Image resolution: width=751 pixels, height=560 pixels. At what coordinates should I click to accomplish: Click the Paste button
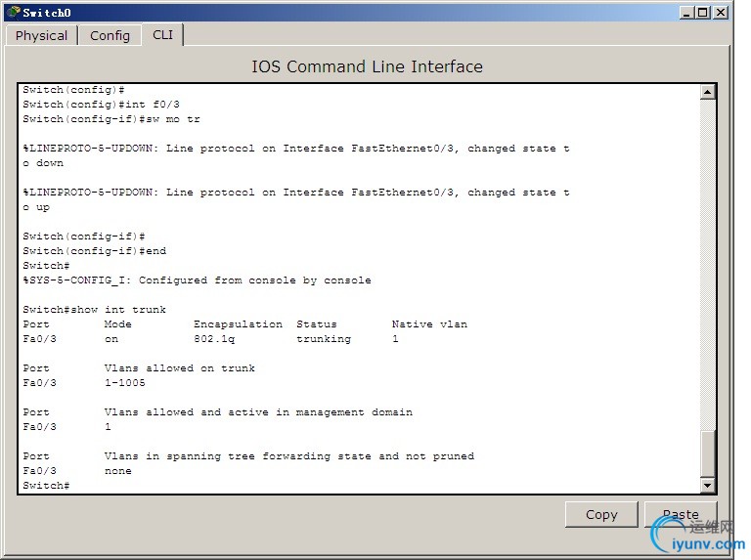pyautogui.click(x=681, y=514)
